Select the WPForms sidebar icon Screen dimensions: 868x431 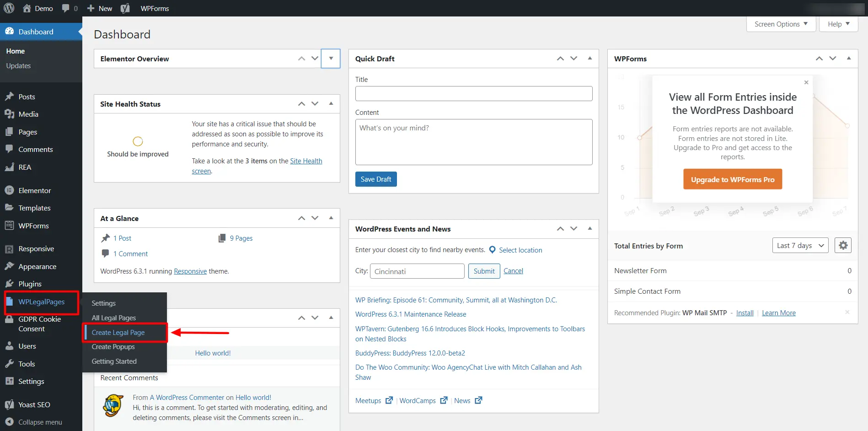pyautogui.click(x=10, y=226)
